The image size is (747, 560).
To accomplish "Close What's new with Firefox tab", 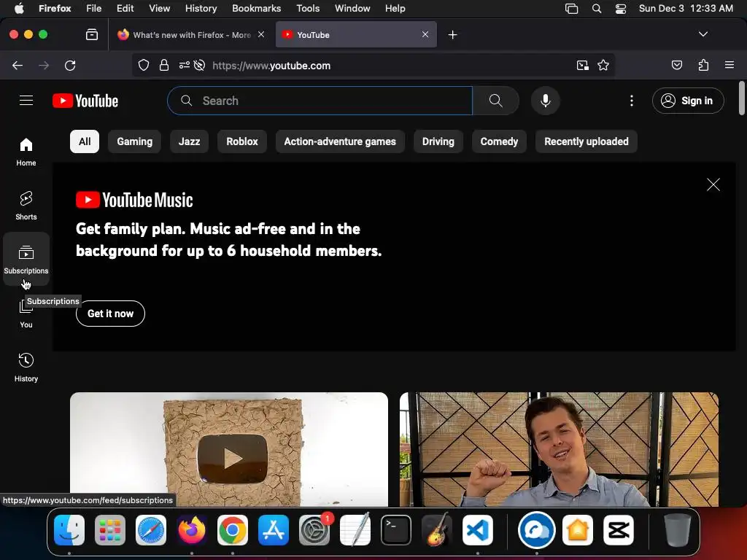I will pyautogui.click(x=261, y=34).
